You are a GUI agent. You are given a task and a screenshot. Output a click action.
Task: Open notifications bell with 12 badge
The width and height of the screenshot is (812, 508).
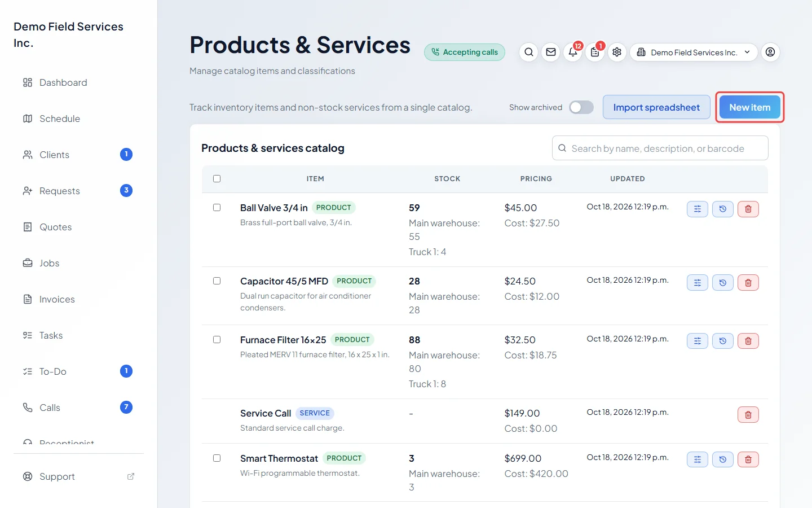(x=573, y=52)
